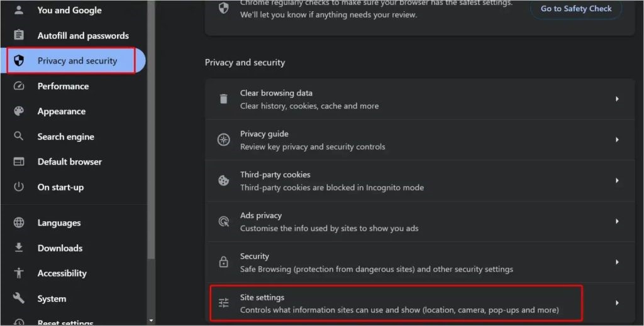Open Site settings
The image size is (644, 326).
click(396, 303)
